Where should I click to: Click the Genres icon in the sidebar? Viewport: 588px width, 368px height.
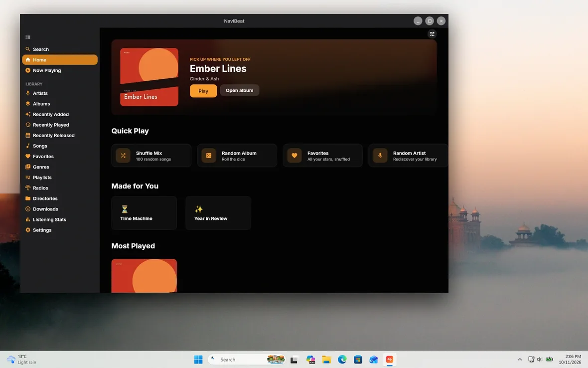click(28, 167)
